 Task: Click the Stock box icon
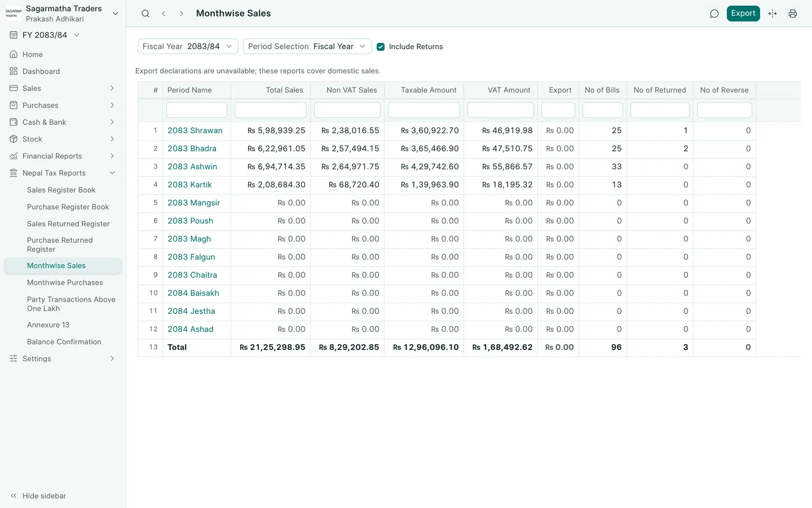14,139
